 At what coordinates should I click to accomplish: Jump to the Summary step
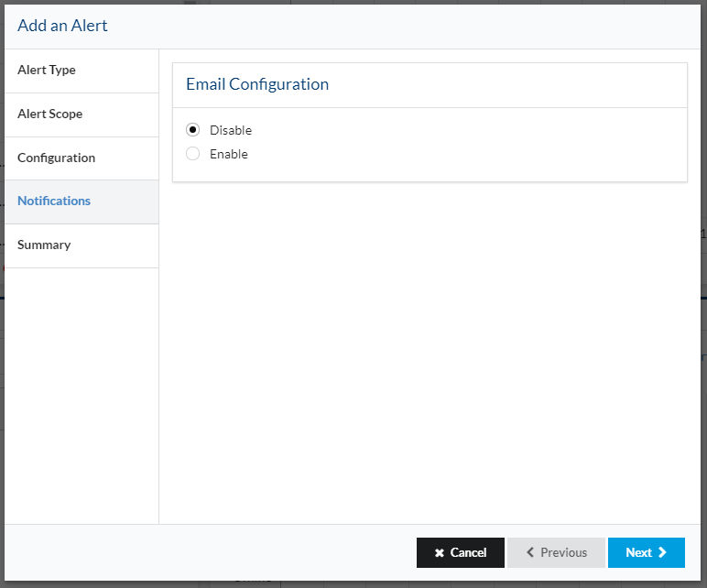click(82, 246)
